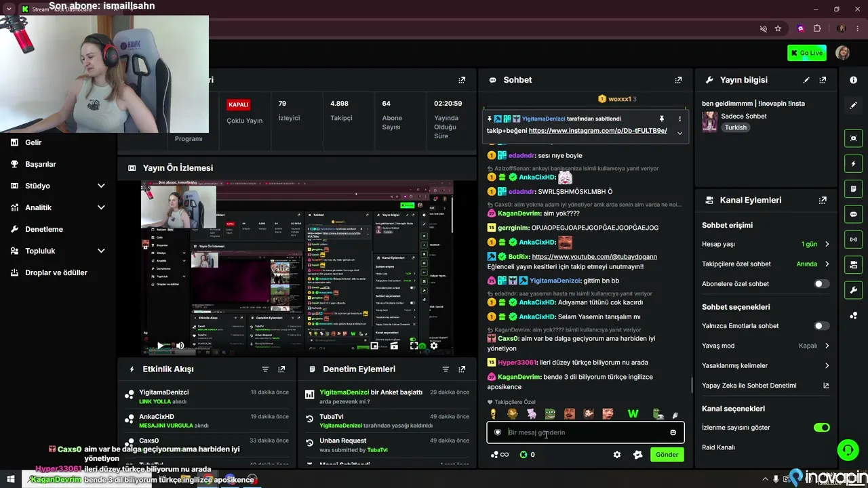Filter the Etkinlik Akışı feed
Screen dimensions: 868x488
click(x=265, y=369)
